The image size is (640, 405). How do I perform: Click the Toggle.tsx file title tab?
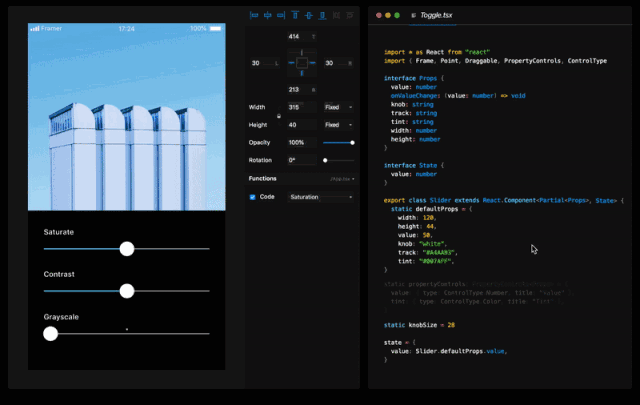(438, 17)
